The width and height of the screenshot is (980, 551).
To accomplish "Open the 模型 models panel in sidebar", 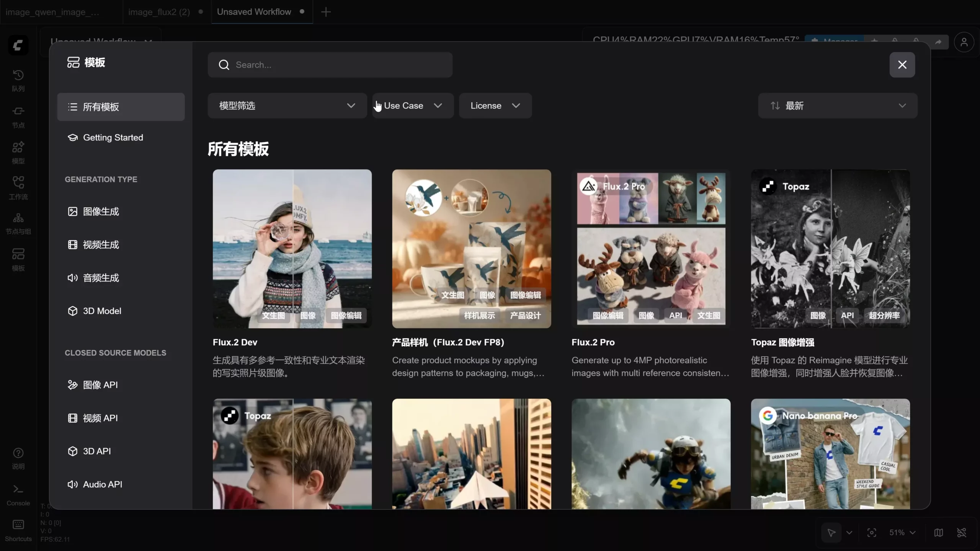I will tap(18, 152).
